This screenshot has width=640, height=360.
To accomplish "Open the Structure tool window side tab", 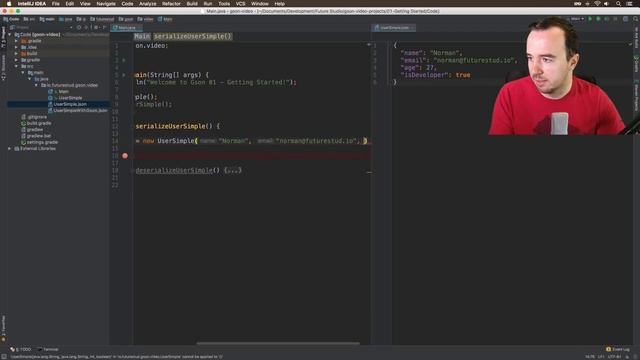I will point(3,68).
